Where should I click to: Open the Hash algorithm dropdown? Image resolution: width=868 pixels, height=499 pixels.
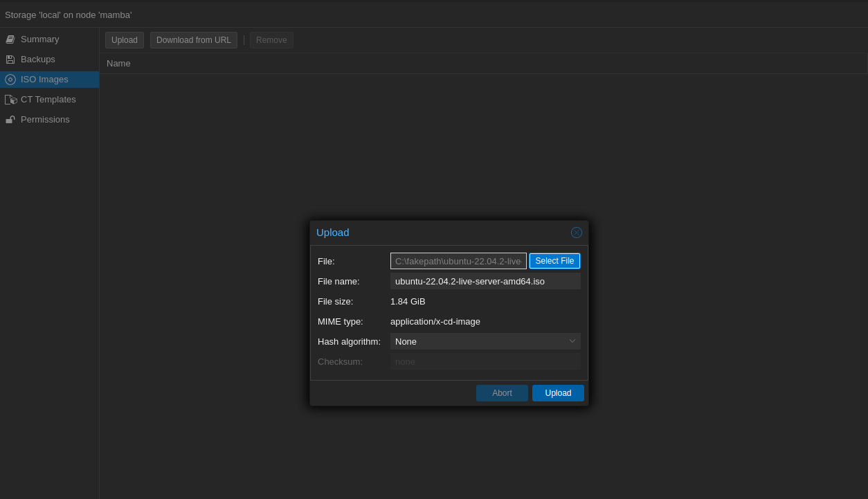(485, 341)
